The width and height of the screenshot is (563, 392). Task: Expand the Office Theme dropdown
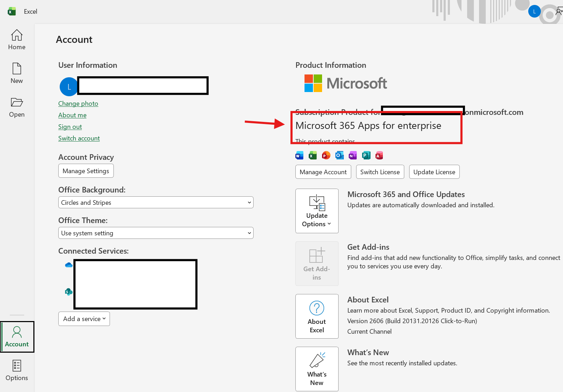tap(156, 233)
